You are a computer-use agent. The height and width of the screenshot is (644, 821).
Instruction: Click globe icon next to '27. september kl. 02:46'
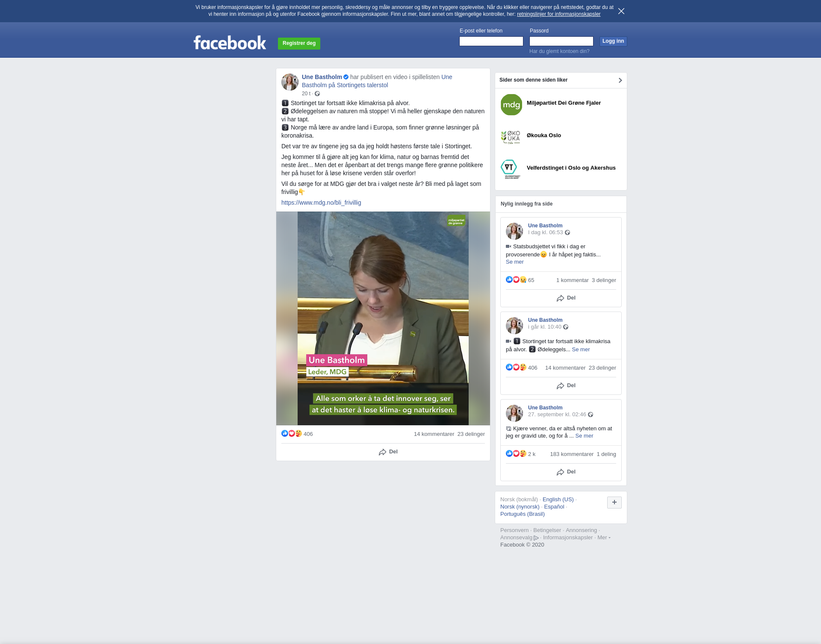[x=591, y=415]
